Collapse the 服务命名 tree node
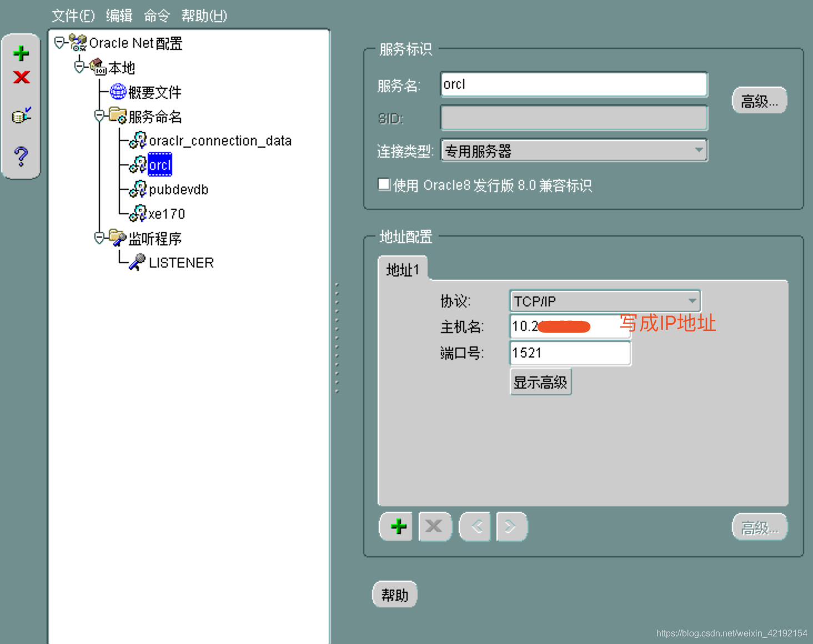Screen dimensions: 813x644 (99, 116)
